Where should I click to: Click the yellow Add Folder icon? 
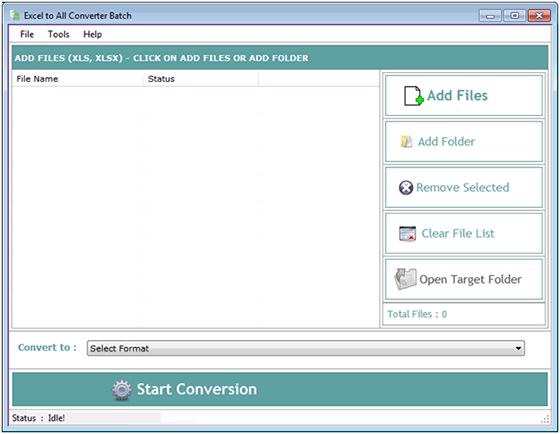point(406,142)
